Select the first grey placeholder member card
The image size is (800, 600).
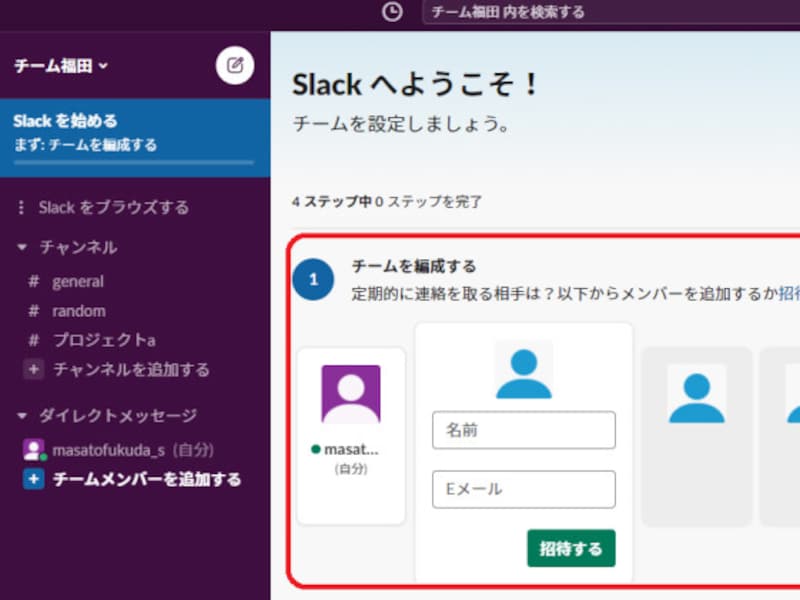click(x=696, y=436)
